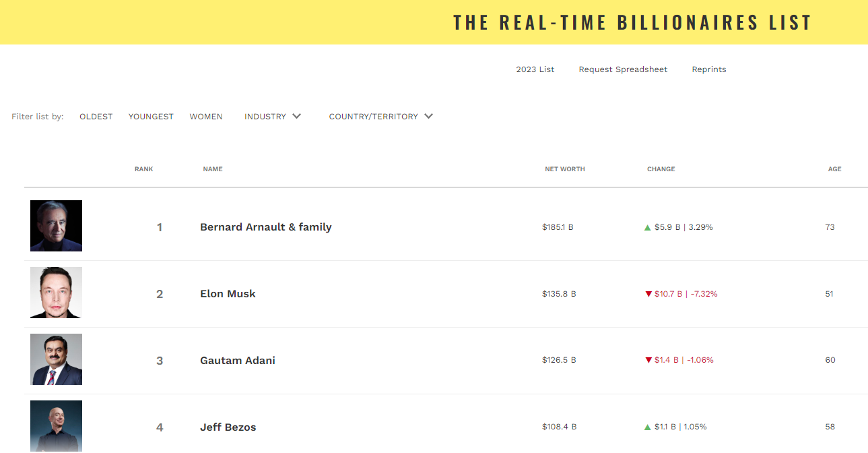868x453 pixels.
Task: Filter list by Youngest
Action: point(151,117)
